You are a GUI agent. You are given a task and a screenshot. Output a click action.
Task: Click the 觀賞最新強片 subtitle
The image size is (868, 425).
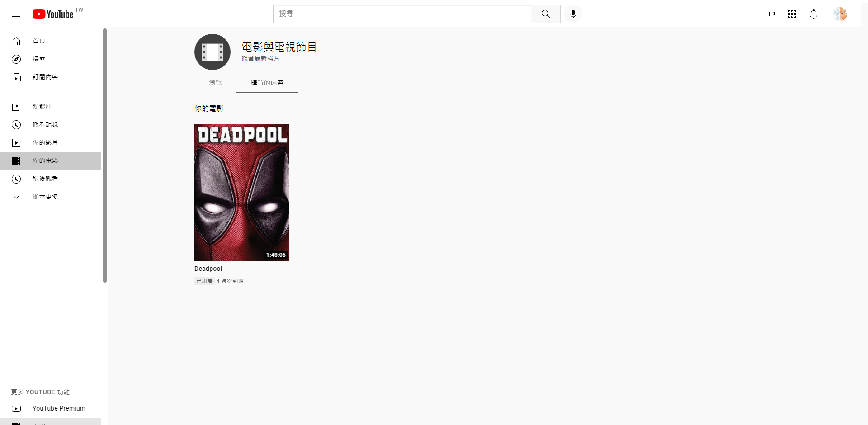260,58
